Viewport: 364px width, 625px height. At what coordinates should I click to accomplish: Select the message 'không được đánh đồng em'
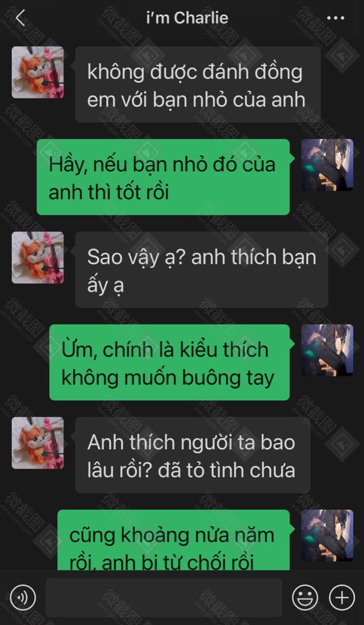(x=198, y=84)
